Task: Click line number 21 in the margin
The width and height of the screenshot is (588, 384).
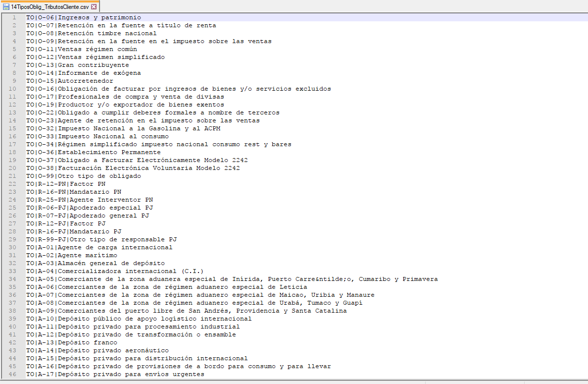Action: 12,176
